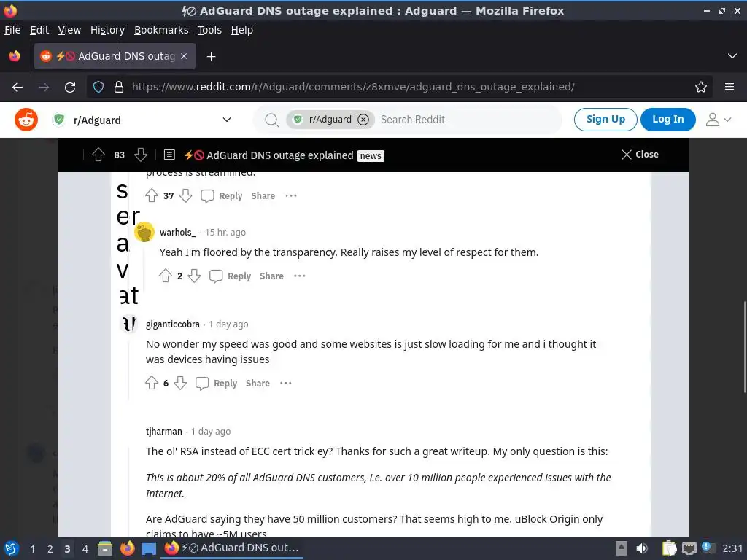Viewport: 747px width, 560px height.
Task: Click the search magnifier icon
Action: tap(271, 120)
